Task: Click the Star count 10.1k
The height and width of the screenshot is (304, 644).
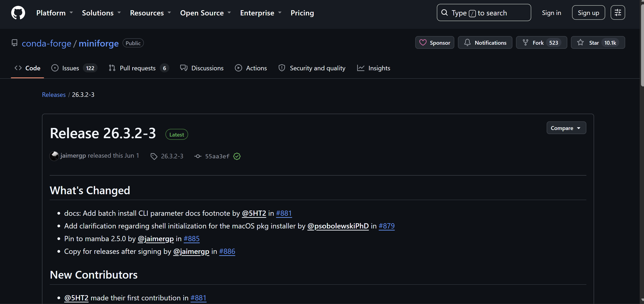Action: [610, 43]
